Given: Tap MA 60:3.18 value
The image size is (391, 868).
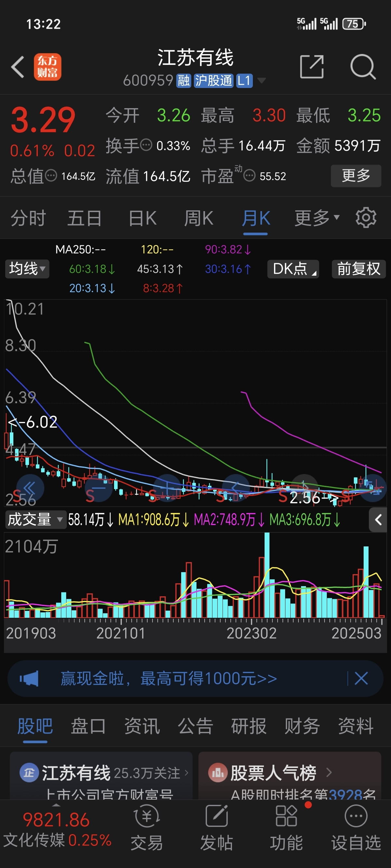Looking at the screenshot, I should (x=92, y=268).
